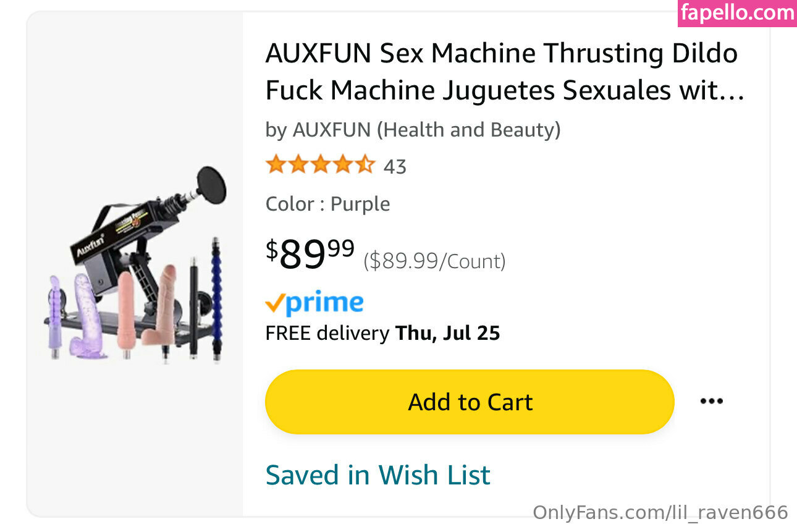Click the $89.99 price
Viewport: 797px width, 532px height.
coord(310,254)
